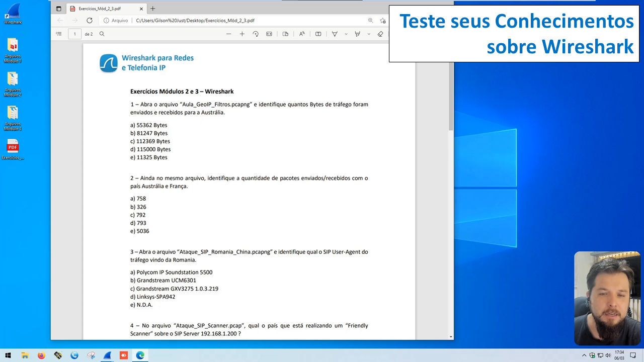Image resolution: width=644 pixels, height=362 pixels.
Task: Expand the Draw tool options arrow
Action: click(x=346, y=34)
